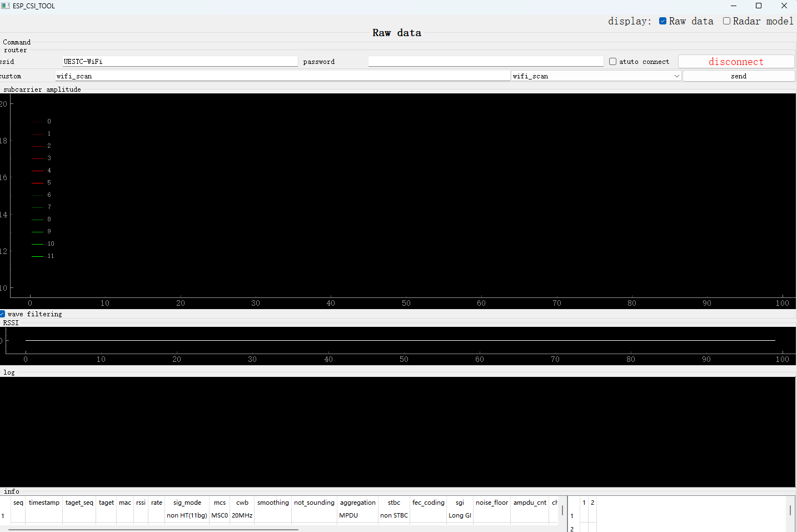Screen dimensions: 797x532
Task: Click the aggregation column header
Action: pos(358,503)
